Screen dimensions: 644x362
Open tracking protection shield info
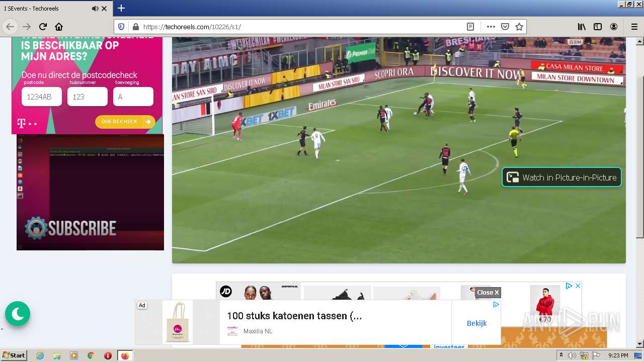pyautogui.click(x=121, y=27)
